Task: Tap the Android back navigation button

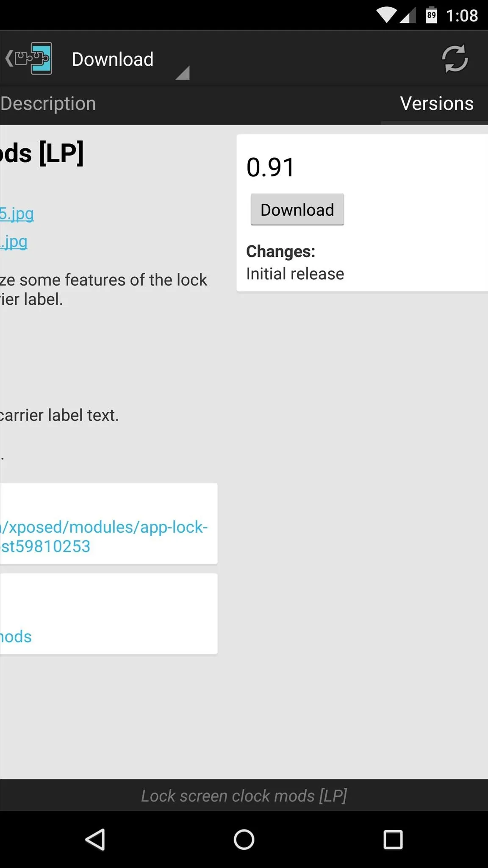Action: click(x=95, y=840)
